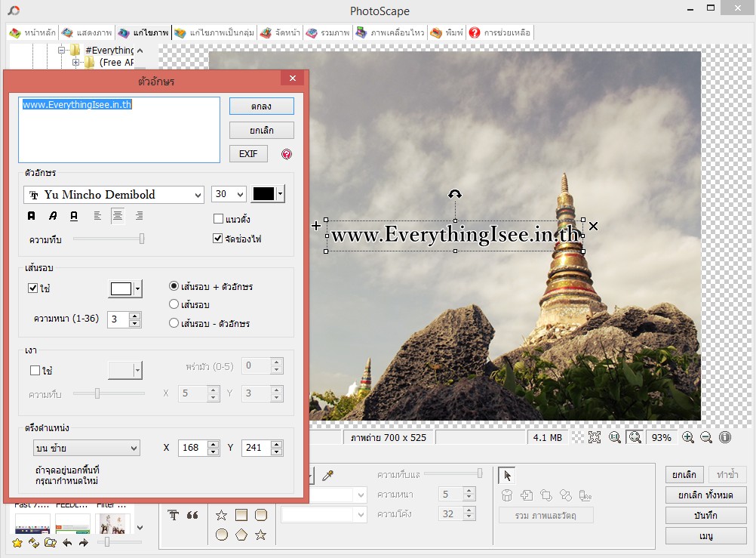Image resolution: width=756 pixels, height=558 pixels.
Task: Uncheck the outline ใช้ checkbox
Action: pyautogui.click(x=32, y=288)
